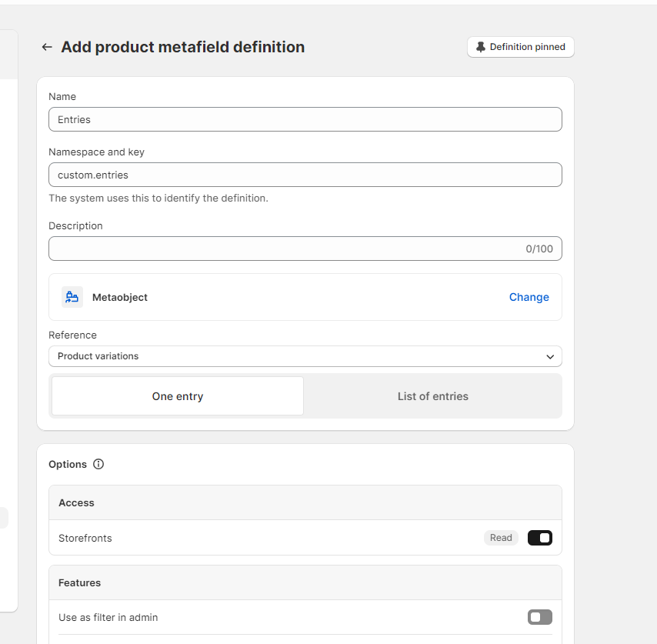Open the Product variations reference selector
Viewport: 657px width, 644px height.
click(x=292, y=356)
